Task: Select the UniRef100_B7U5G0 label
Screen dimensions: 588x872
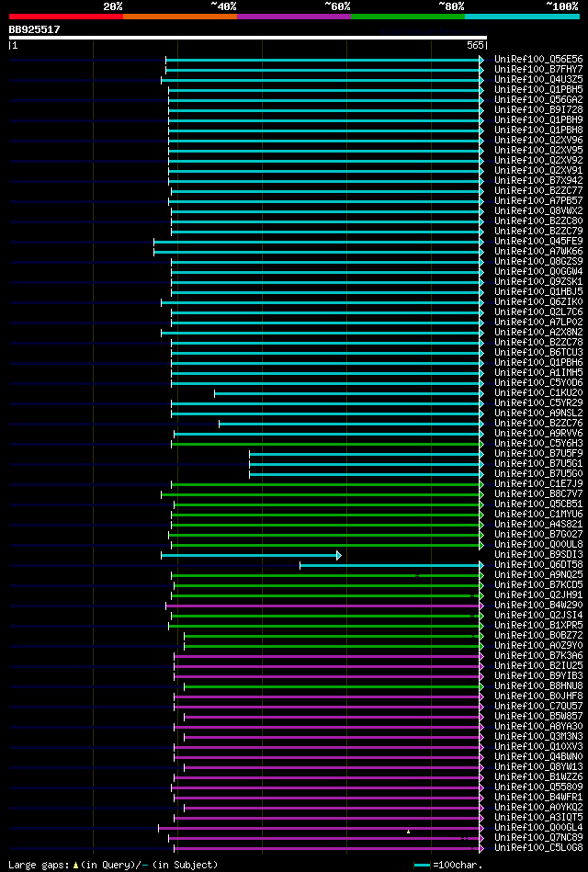Action: [539, 474]
